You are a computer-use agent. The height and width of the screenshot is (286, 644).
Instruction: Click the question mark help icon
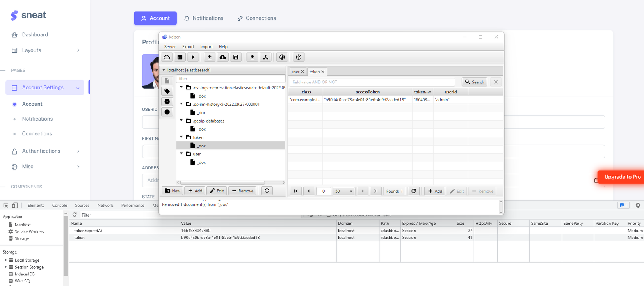click(299, 57)
